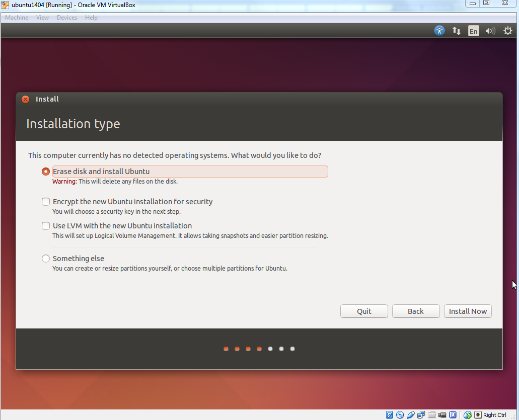Click the video capture camera status icon
The height and width of the screenshot is (420, 519).
[x=442, y=415]
